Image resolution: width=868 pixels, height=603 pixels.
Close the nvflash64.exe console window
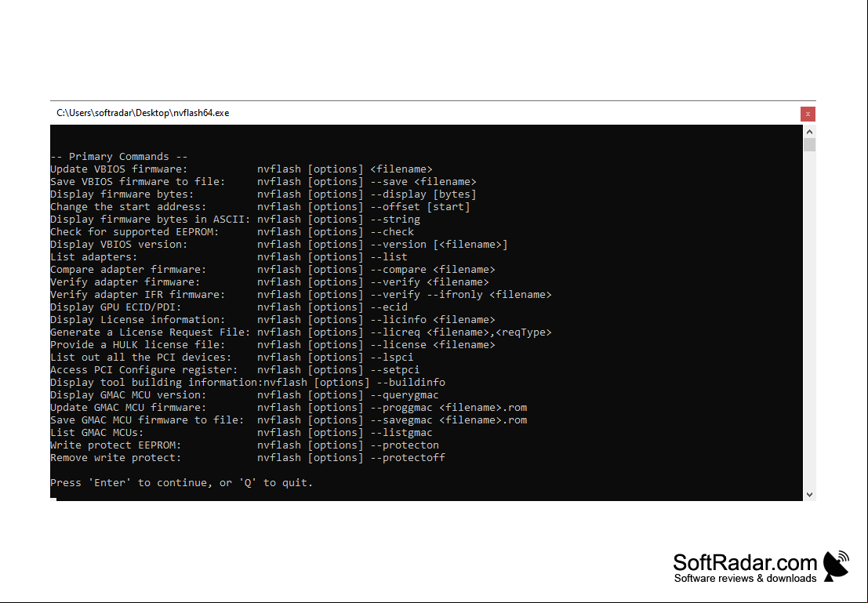coord(808,114)
